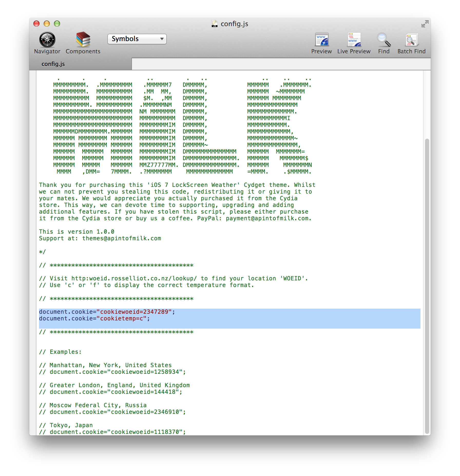Start Live Preview from toolbar

[354, 40]
